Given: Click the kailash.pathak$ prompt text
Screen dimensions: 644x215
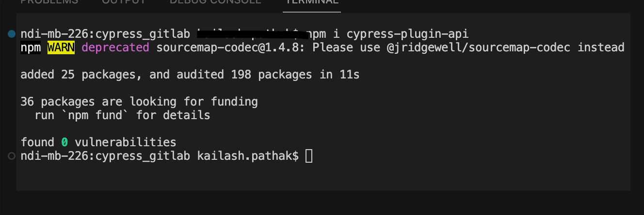Looking at the screenshot, I should [248, 156].
